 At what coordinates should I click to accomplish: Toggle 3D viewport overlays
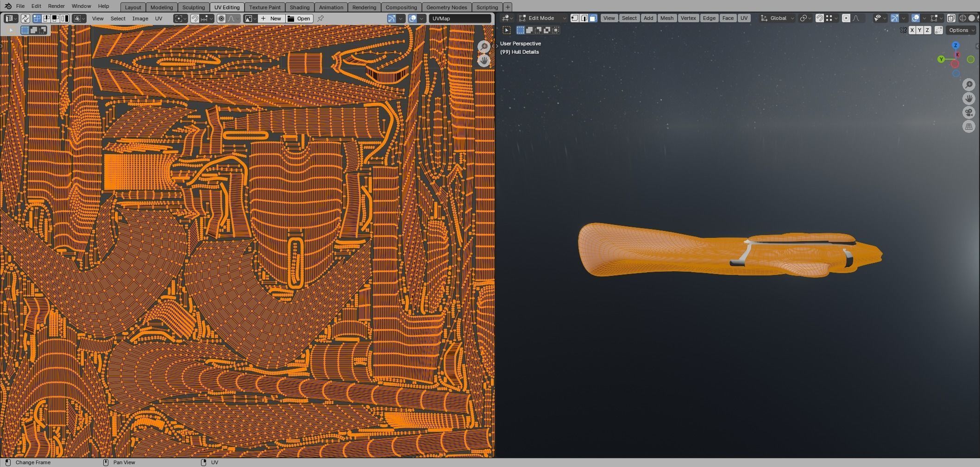pos(916,18)
